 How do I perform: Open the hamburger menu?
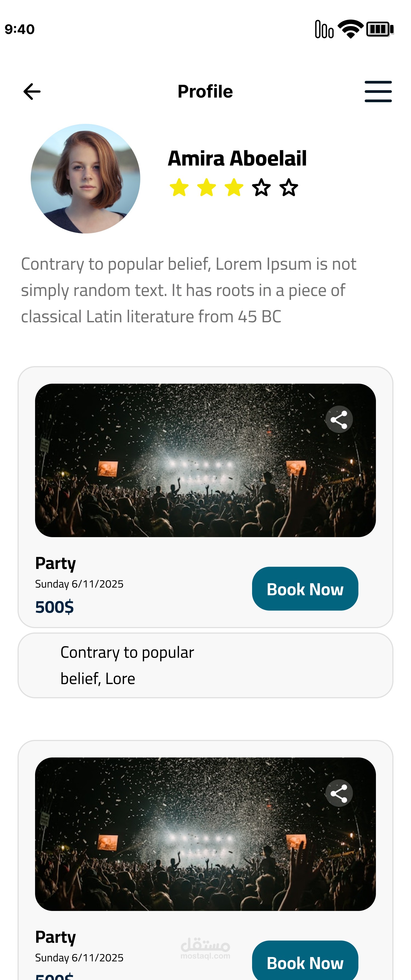pos(378,92)
